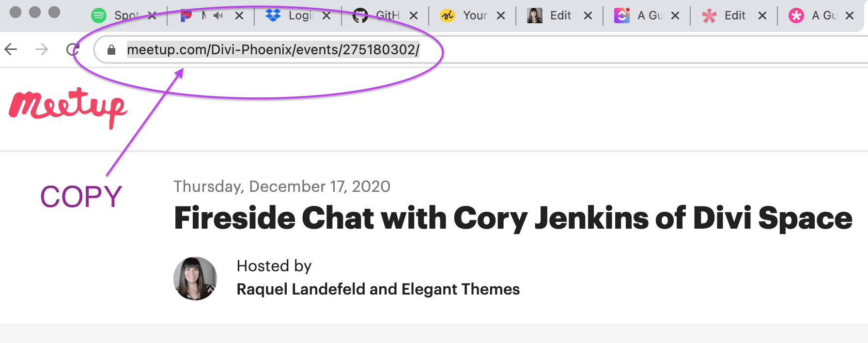Reload the page with the refresh icon

coord(73,49)
